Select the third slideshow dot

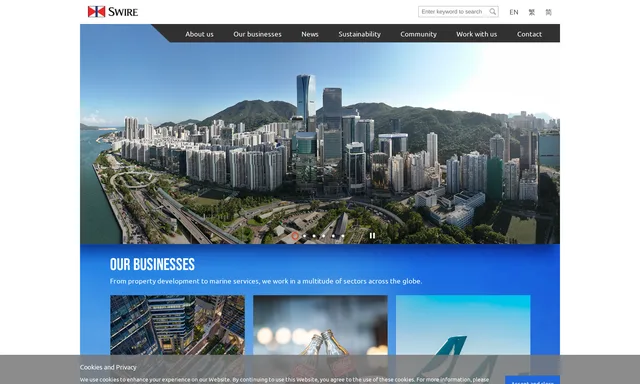point(314,236)
